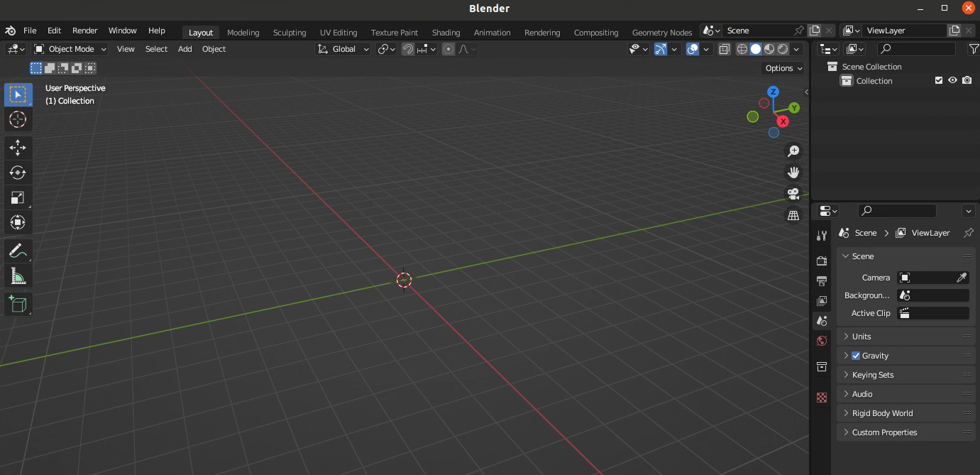Open the Render menu
Screen dimensions: 980x475
84,31
